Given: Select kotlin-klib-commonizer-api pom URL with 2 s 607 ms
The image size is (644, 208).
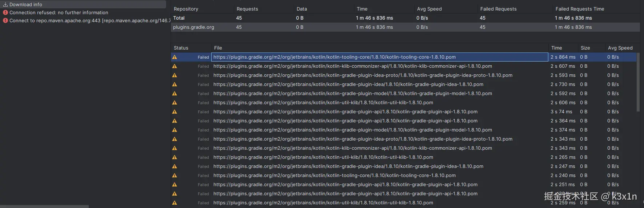Looking at the screenshot, I should (x=353, y=66).
